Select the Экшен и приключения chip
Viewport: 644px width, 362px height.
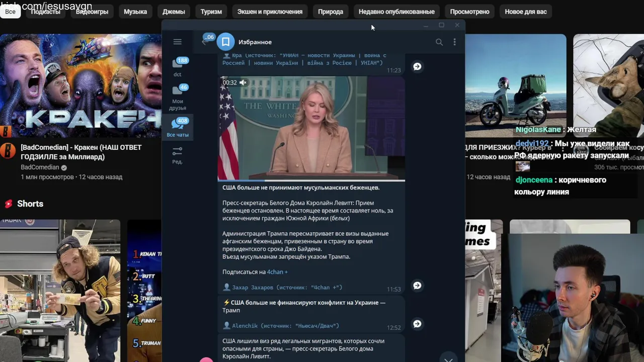tap(270, 12)
